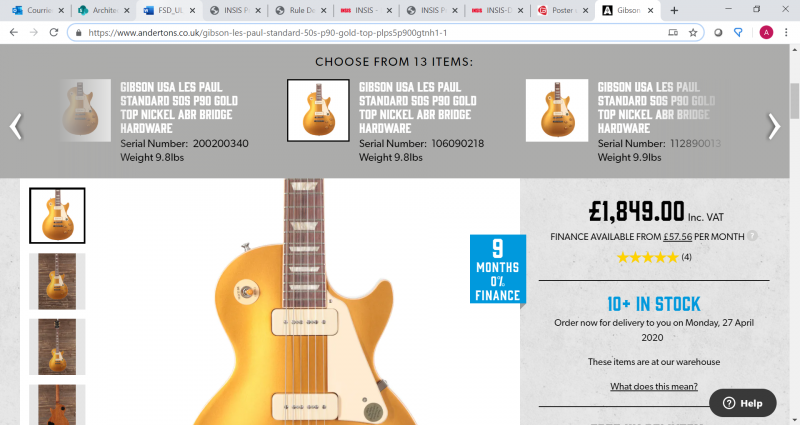This screenshot has width=800, height=425.
Task: Bookmark this page with the star icon
Action: [x=693, y=33]
